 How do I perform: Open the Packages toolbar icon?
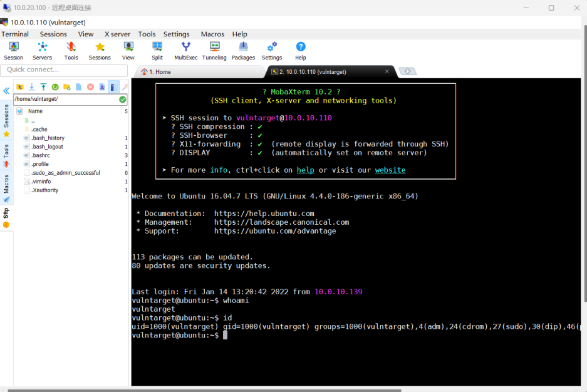pos(243,50)
